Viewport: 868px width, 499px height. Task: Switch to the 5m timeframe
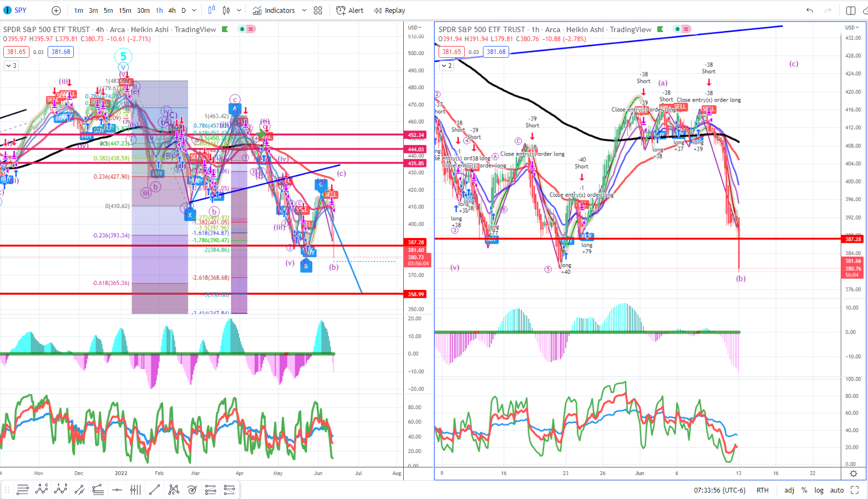108,10
